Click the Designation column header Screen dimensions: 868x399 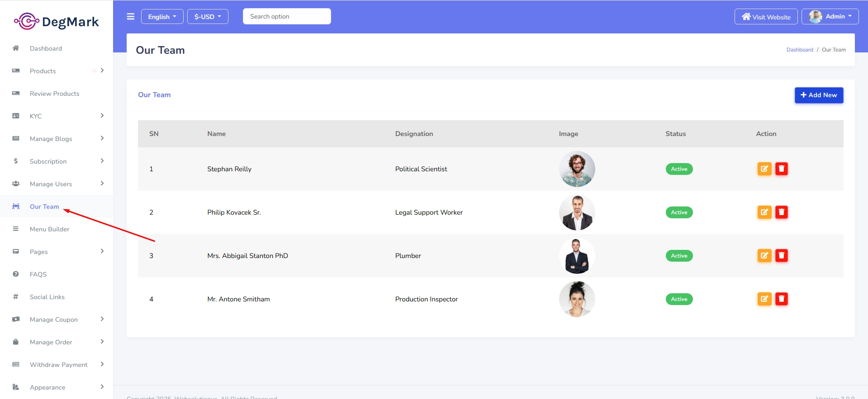click(414, 134)
